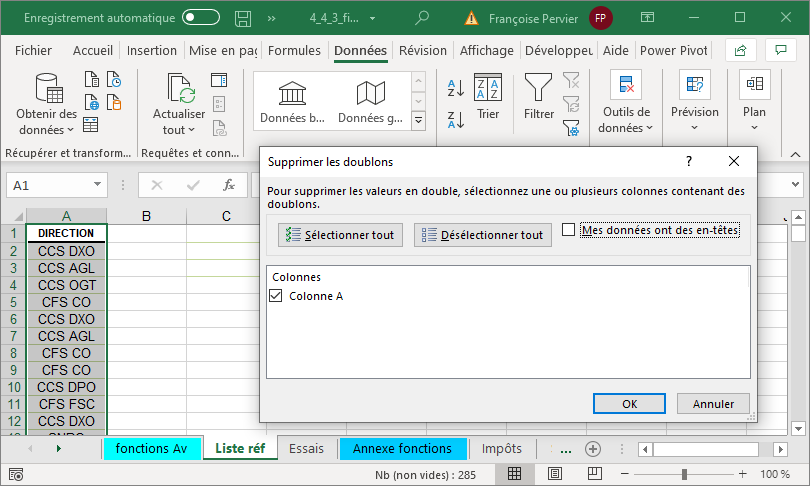Open the search magnifier in title bar
This screenshot has width=810, height=486.
422,17
